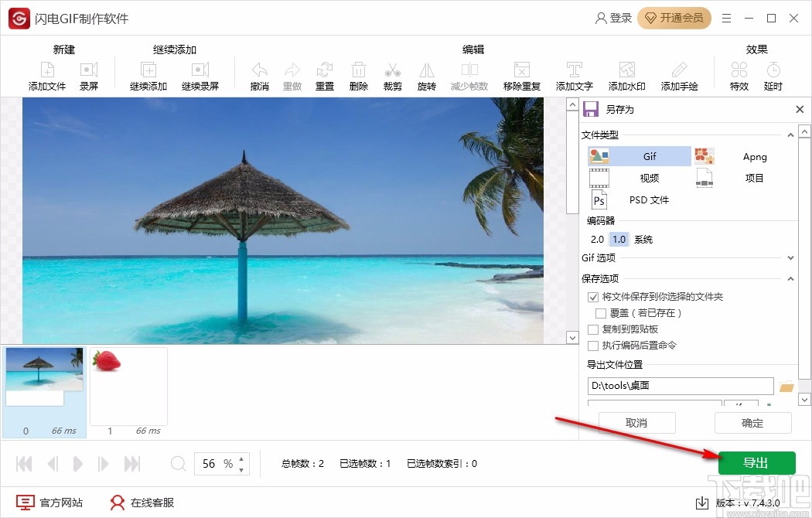Browse for export folder icon

pos(786,386)
